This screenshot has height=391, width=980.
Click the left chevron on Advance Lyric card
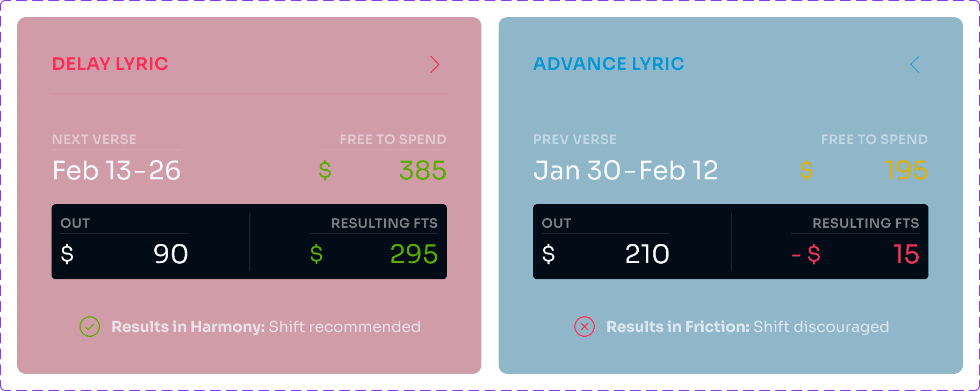click(x=915, y=64)
